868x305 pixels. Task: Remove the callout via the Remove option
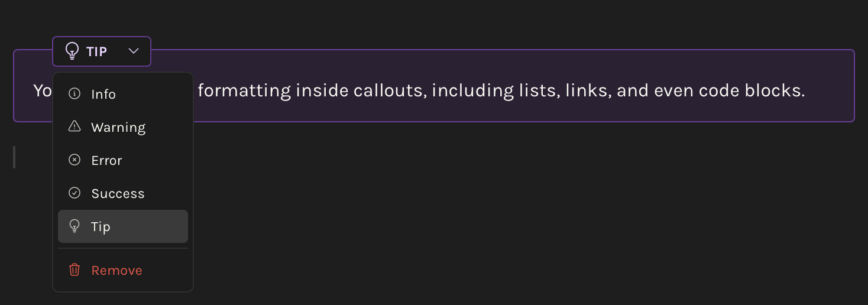click(x=116, y=271)
